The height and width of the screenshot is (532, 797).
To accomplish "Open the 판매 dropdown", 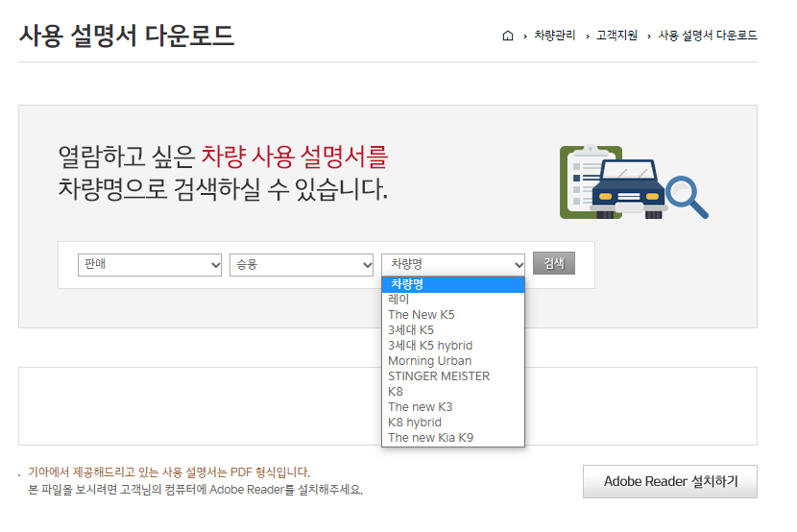I will pyautogui.click(x=150, y=265).
